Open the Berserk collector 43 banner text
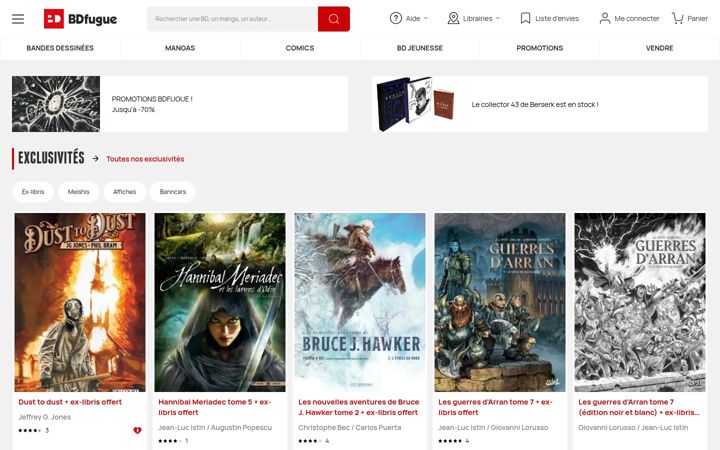The height and width of the screenshot is (450, 720). (x=535, y=104)
